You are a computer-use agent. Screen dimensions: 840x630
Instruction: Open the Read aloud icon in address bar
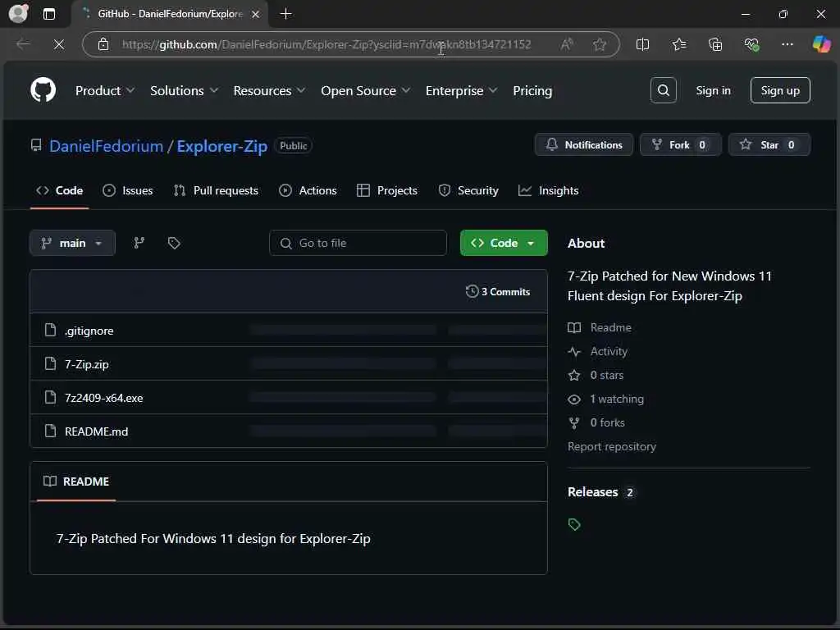(566, 44)
